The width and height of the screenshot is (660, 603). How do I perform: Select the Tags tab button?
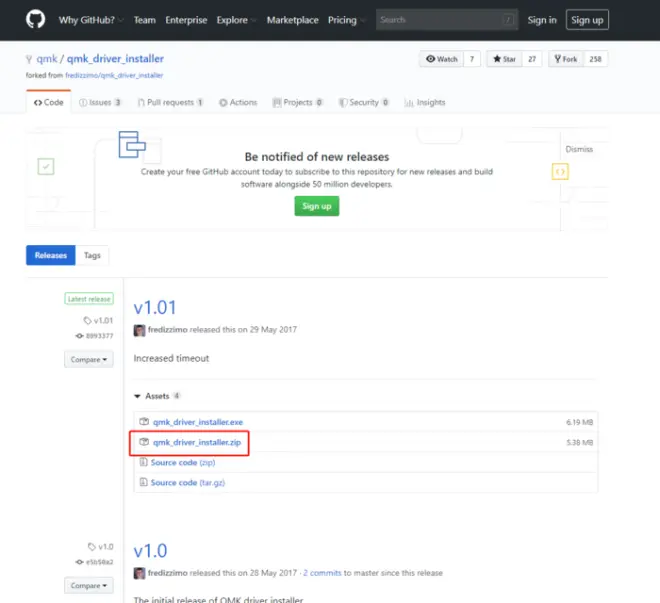92,255
